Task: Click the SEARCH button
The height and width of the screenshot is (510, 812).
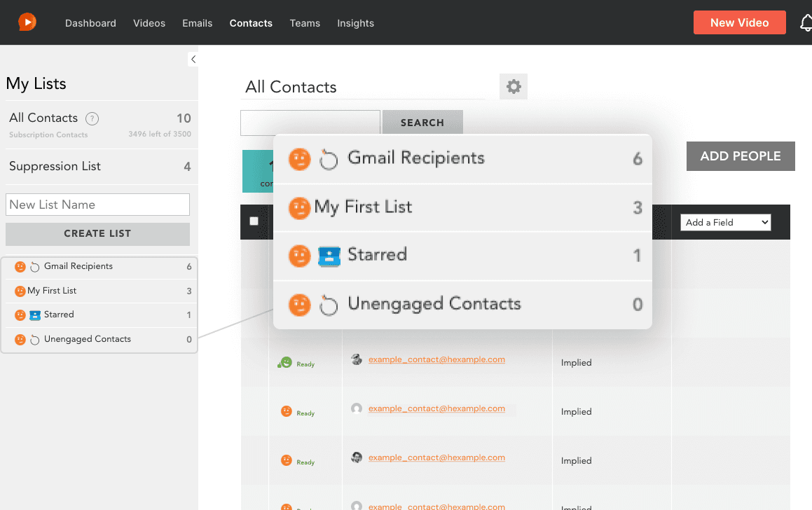Action: (x=422, y=123)
